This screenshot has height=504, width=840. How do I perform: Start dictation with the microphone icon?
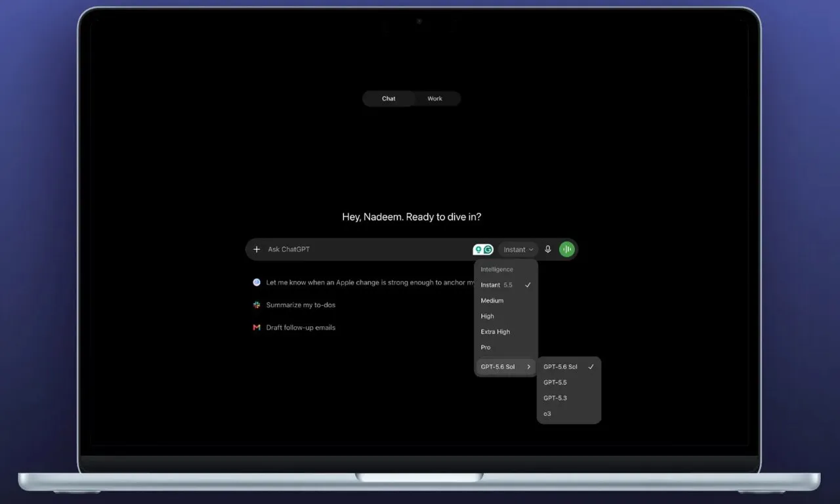coord(548,249)
